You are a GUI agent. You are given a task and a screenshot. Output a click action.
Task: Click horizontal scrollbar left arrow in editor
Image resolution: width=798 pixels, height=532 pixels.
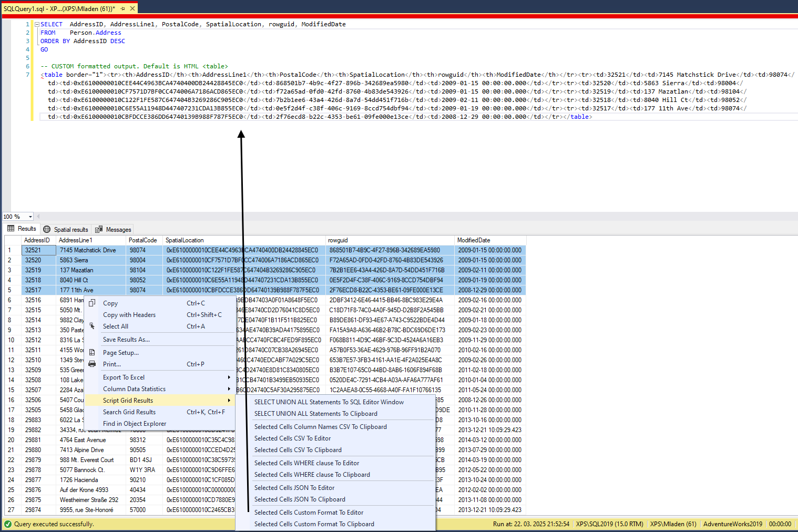(x=38, y=216)
